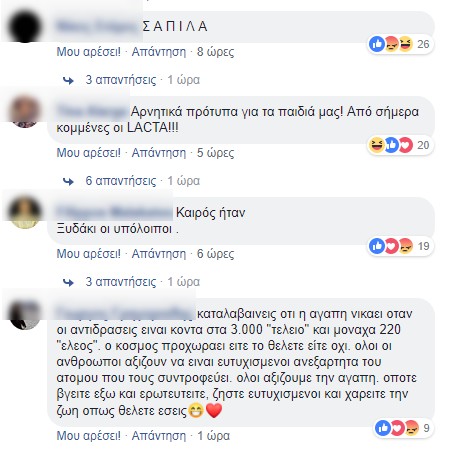Click the reply arrow icon under ΣΑΠΙΛΑ comment
The height and width of the screenshot is (451, 453).
pos(68,80)
